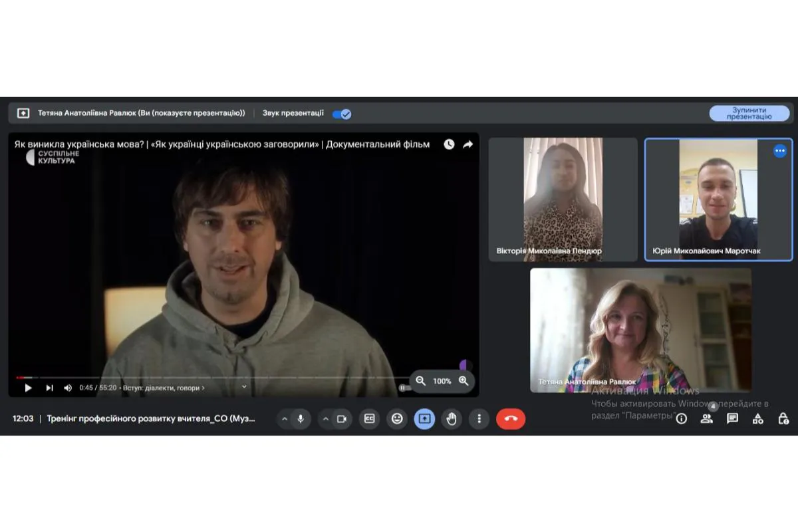Open options on Юрій Миколайович Маротчак tile
Screen dimensions: 798x532
coord(780,151)
